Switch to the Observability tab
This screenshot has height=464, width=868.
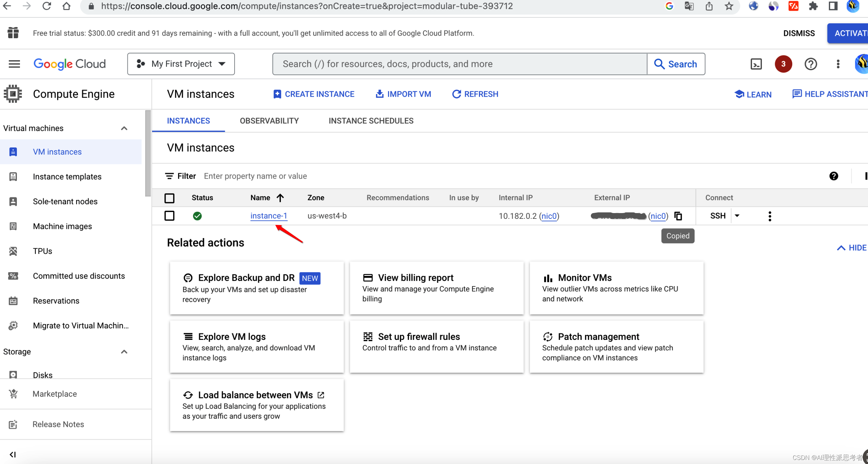point(269,121)
